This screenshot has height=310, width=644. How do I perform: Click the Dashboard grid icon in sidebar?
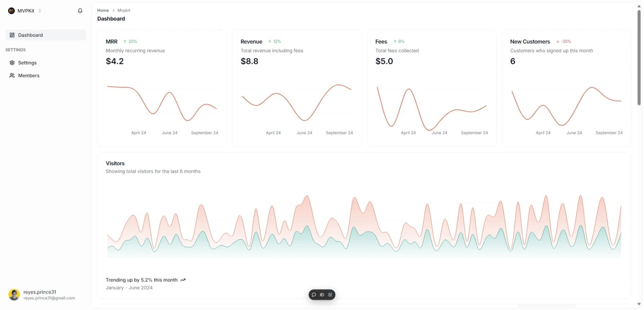(x=12, y=35)
